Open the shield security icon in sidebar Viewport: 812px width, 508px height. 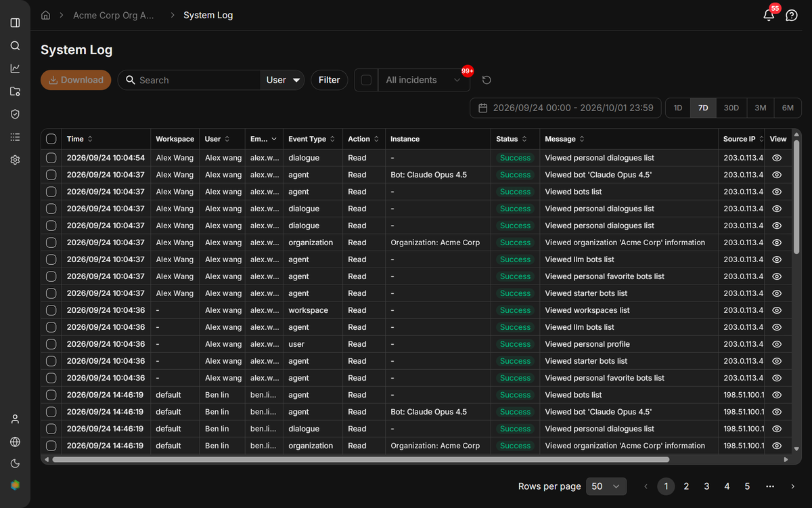click(x=15, y=114)
